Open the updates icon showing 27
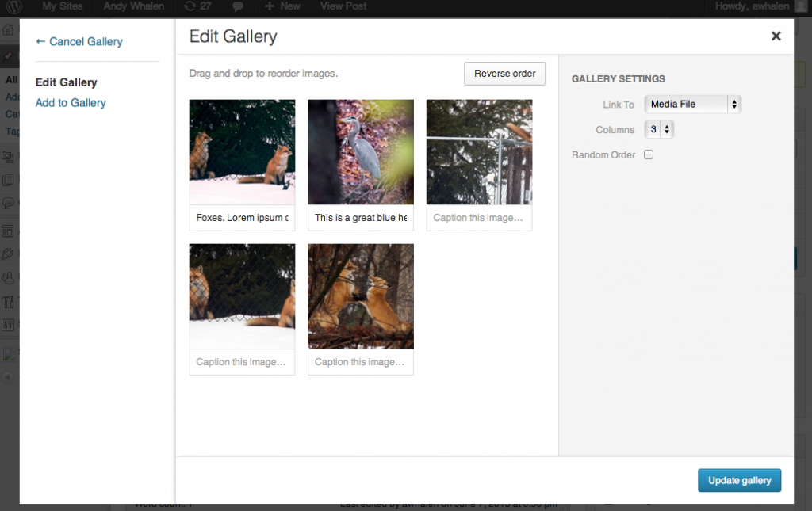This screenshot has height=511, width=812. pos(196,7)
